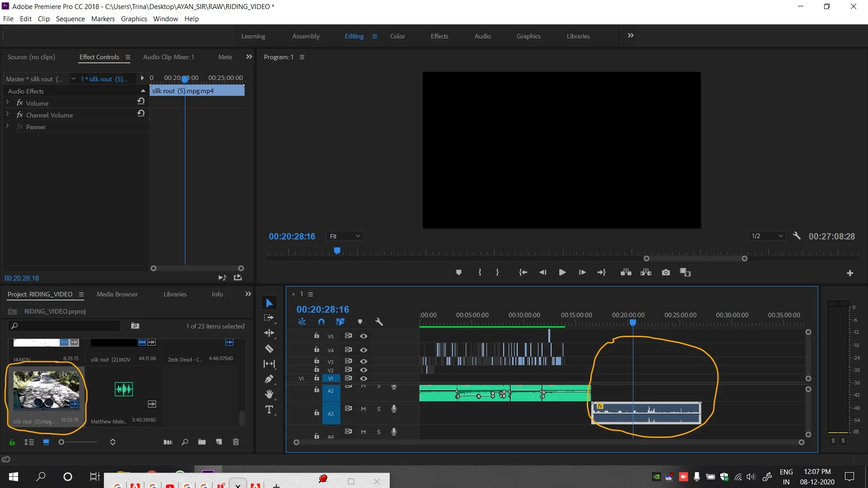Select the Hand tool
Image resolution: width=868 pixels, height=488 pixels.
point(269,394)
